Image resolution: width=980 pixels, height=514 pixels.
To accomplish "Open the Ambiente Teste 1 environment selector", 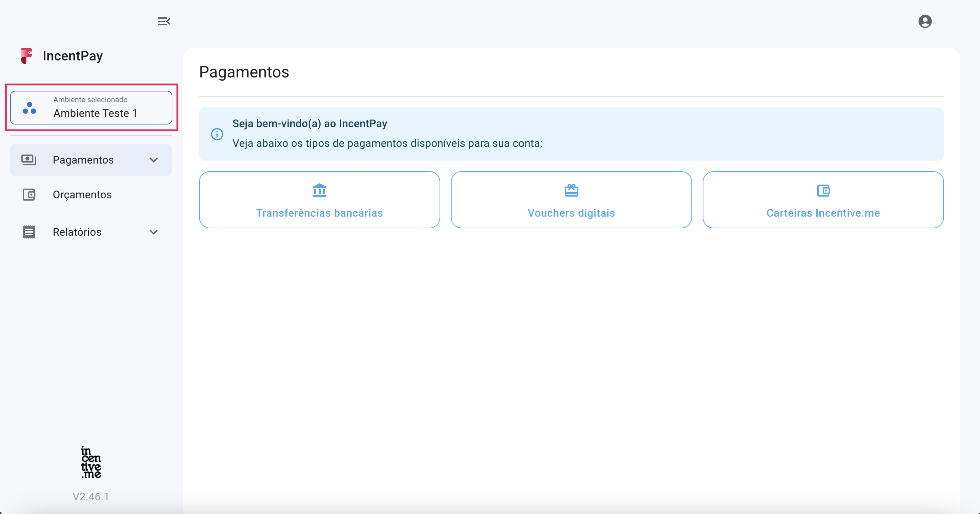I will [x=91, y=107].
